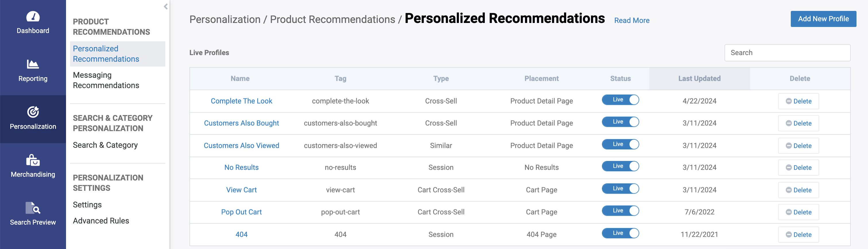Disable Live toggle for No Results profile
868x249 pixels.
(620, 166)
